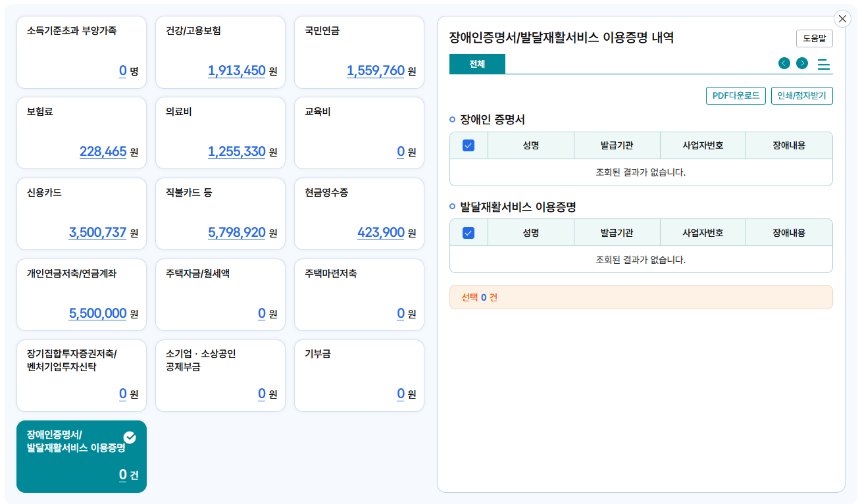Switch to the 전체 tab

point(476,64)
